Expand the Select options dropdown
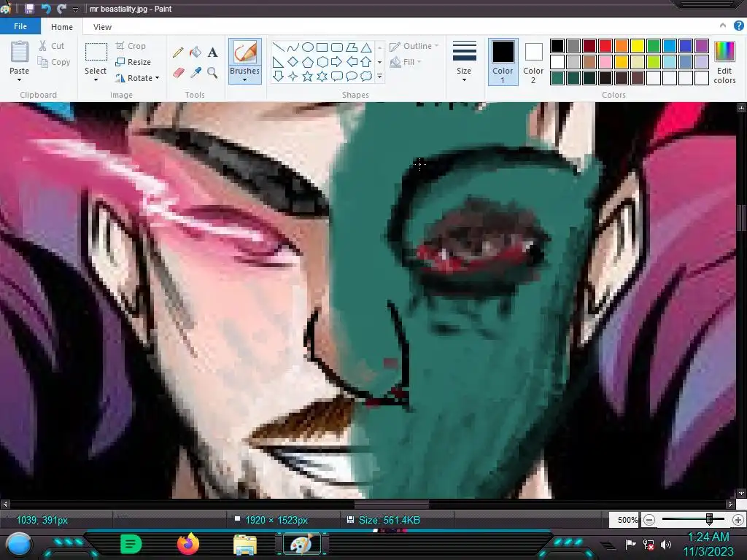Image resolution: width=747 pixels, height=560 pixels. [96, 80]
